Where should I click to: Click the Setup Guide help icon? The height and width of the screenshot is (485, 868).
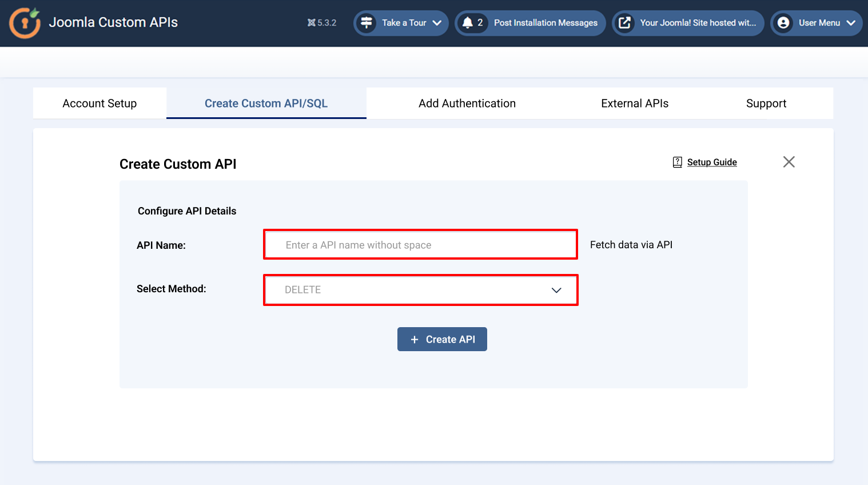678,162
